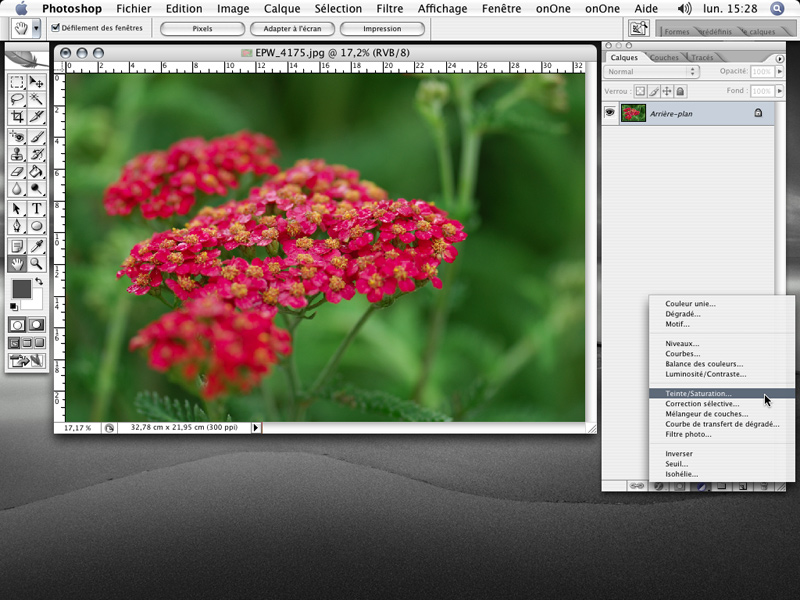The image size is (800, 600).
Task: Jump to ImageReady from the toolbox
Action: pos(27,361)
